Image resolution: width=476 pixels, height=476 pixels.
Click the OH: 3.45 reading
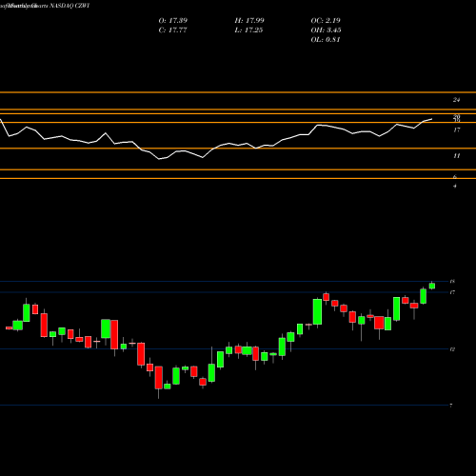click(x=326, y=30)
